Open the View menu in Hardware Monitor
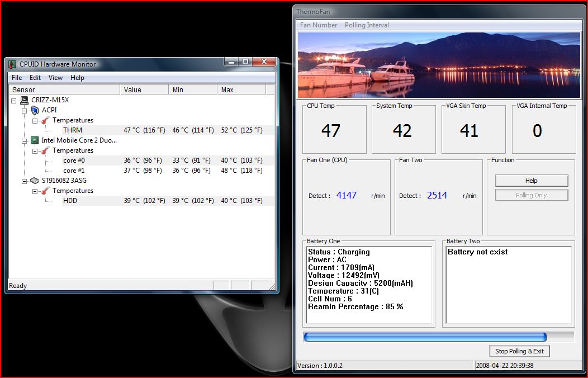This screenshot has width=588, height=378. 55,78
